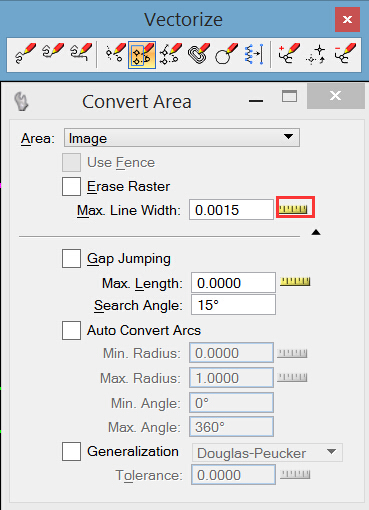Choose the smooth line to straight tool
The image size is (369, 510).
254,53
